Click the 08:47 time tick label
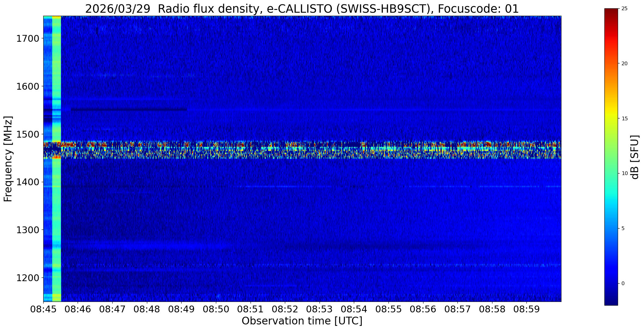 click(x=112, y=309)
